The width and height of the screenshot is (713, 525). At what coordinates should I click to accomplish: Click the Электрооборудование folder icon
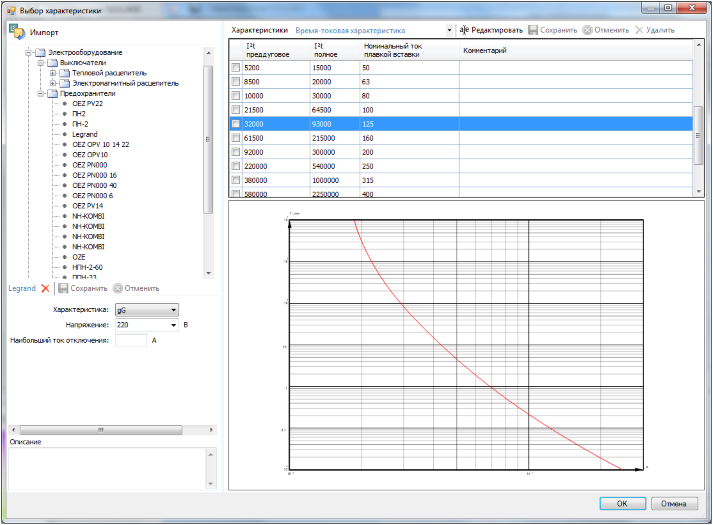40,52
